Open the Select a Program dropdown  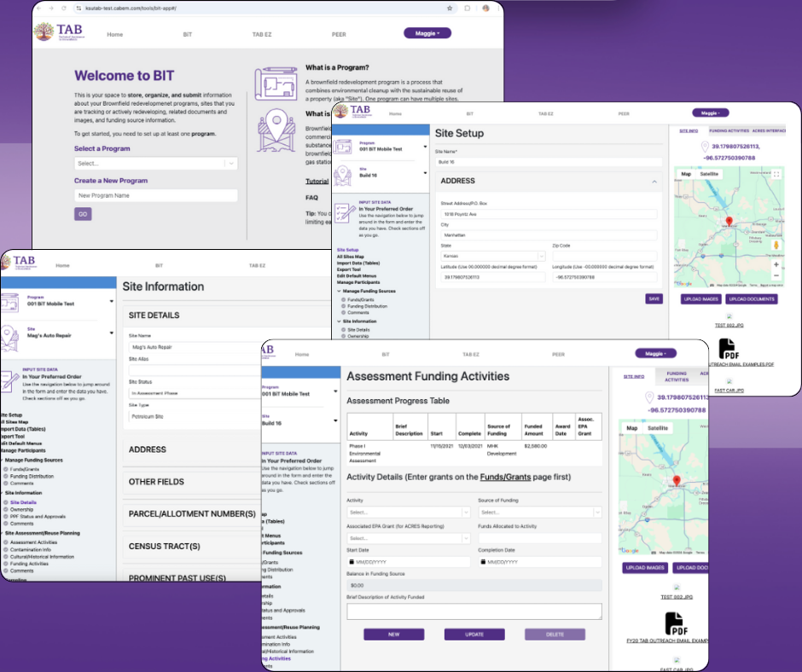[x=155, y=163]
